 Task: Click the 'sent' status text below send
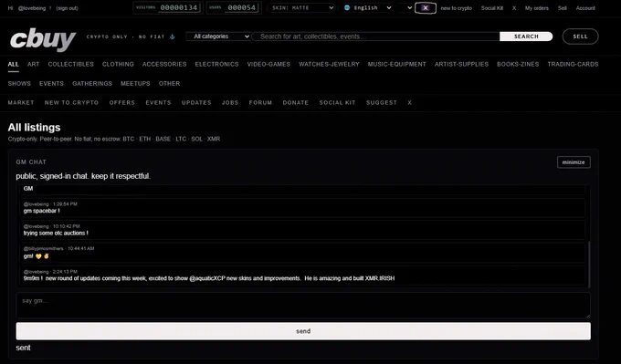coord(23,348)
